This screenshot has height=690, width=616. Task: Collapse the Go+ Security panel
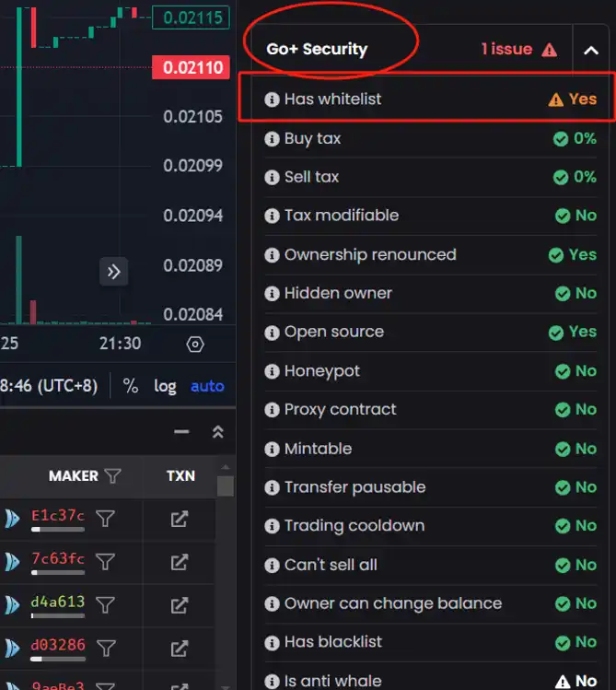(x=590, y=50)
